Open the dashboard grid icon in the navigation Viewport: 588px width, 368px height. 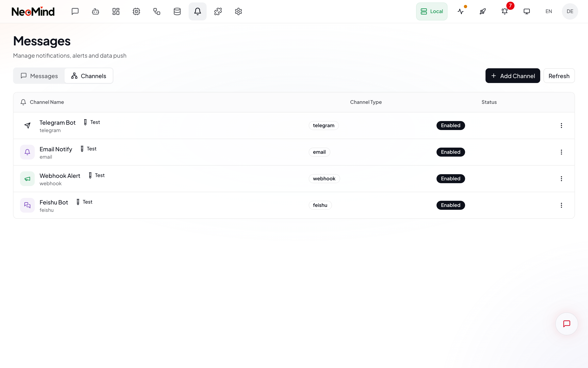(x=116, y=11)
